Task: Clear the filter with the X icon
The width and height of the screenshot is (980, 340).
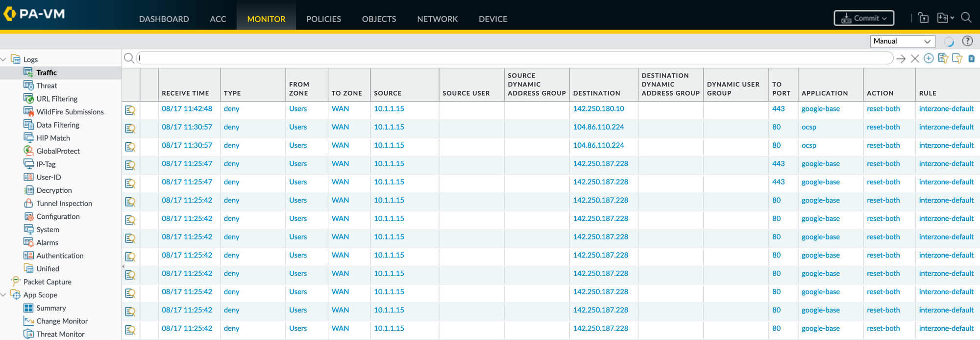Action: [x=914, y=59]
